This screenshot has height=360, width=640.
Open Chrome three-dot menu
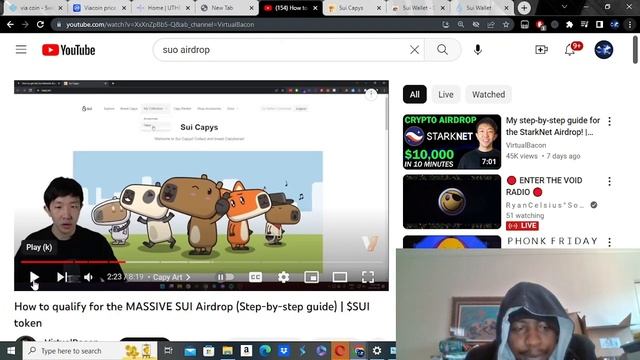pyautogui.click(x=630, y=24)
